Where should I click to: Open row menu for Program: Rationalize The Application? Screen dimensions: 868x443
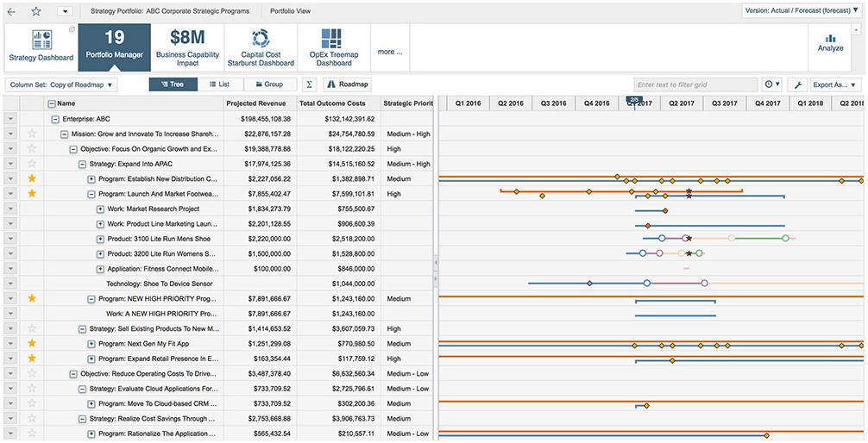[10, 434]
